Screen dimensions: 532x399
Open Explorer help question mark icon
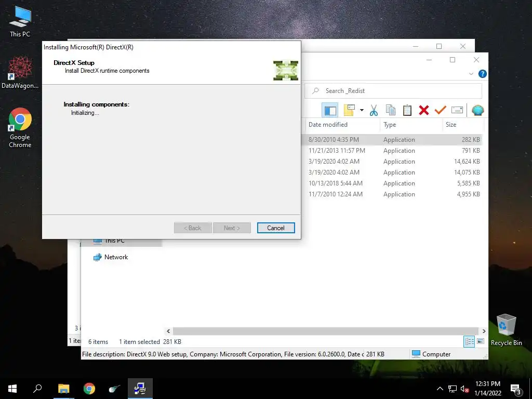tap(482, 74)
